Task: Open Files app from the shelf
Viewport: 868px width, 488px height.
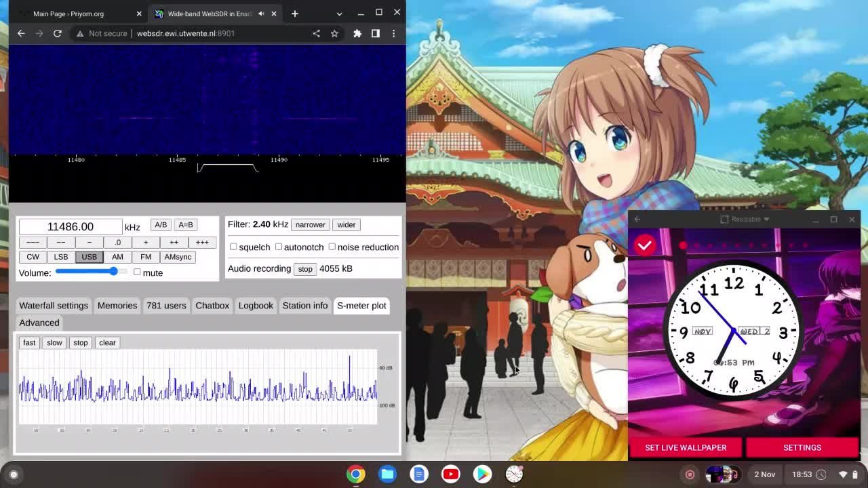Action: 388,474
